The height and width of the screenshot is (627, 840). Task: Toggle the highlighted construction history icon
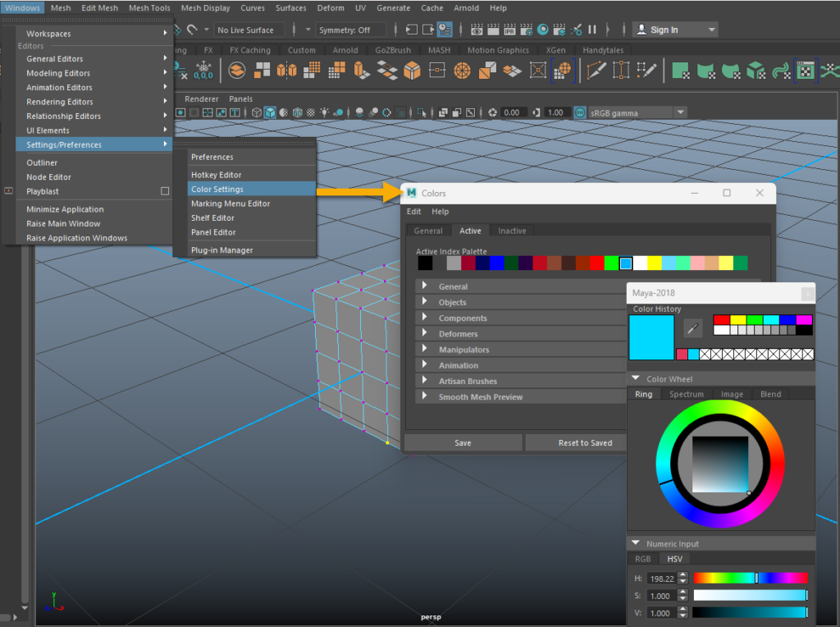point(445,30)
